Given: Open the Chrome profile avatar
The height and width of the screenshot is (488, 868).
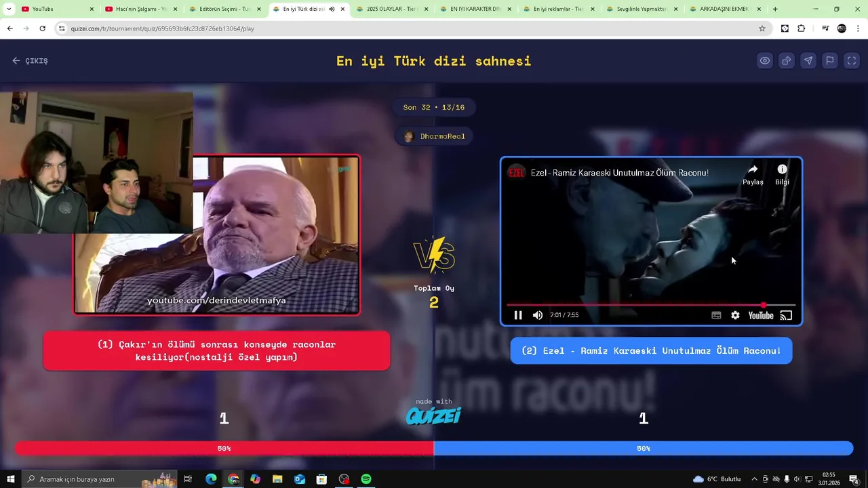Looking at the screenshot, I should pyautogui.click(x=842, y=28).
